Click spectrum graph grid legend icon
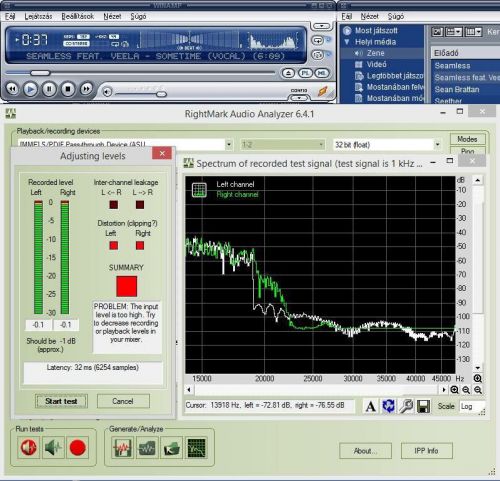The image size is (500, 481). click(199, 190)
